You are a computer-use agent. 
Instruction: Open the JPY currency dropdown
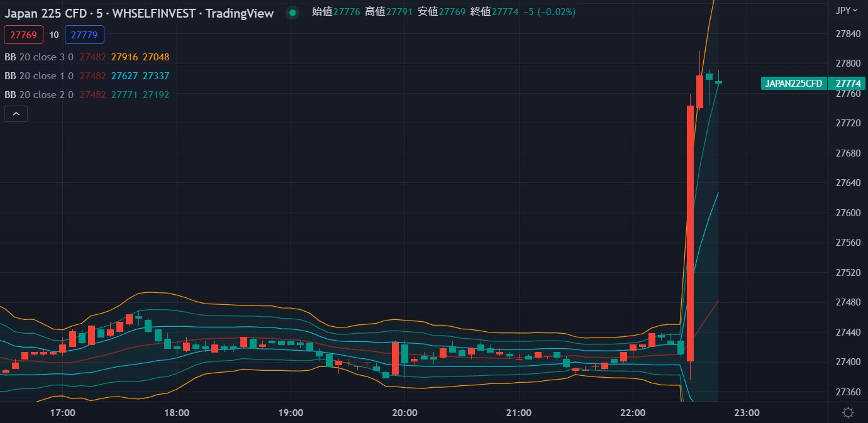[847, 10]
